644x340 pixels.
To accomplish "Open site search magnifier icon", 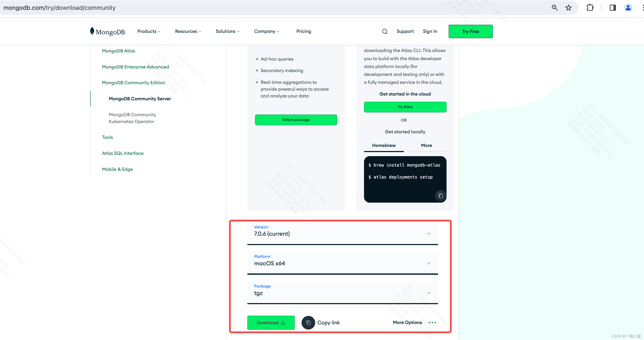I will 385,32.
